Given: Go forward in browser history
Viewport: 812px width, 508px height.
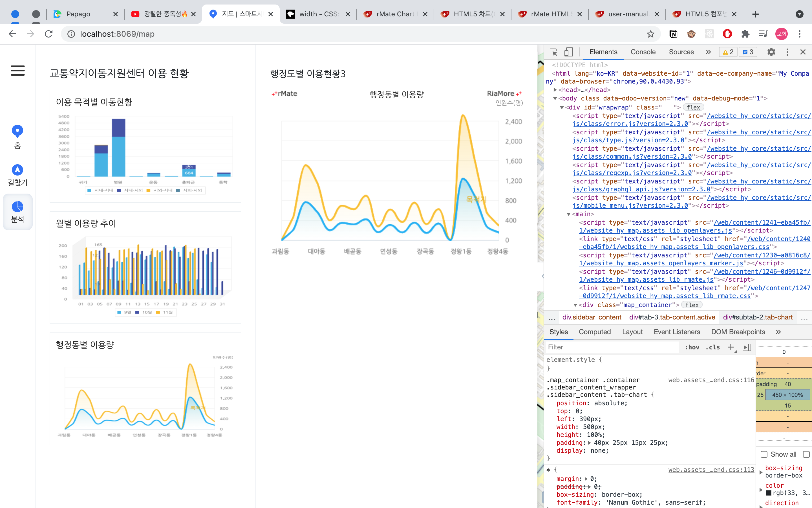Looking at the screenshot, I should pyautogui.click(x=30, y=34).
